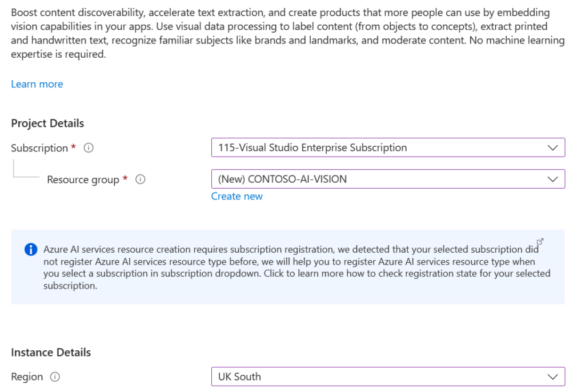Click the vision capabilities description paragraph
Image resolution: width=585 pixels, height=392 pixels.
click(x=288, y=33)
